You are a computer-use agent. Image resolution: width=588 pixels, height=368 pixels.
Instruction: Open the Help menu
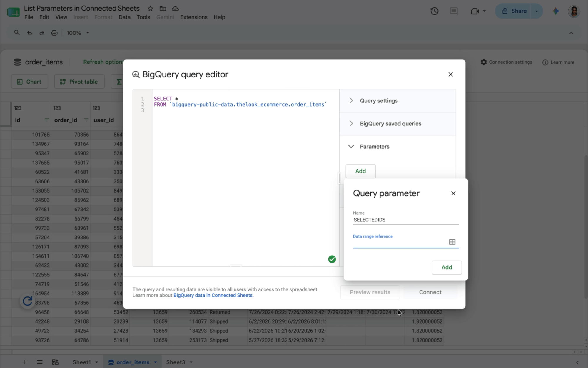tap(219, 17)
